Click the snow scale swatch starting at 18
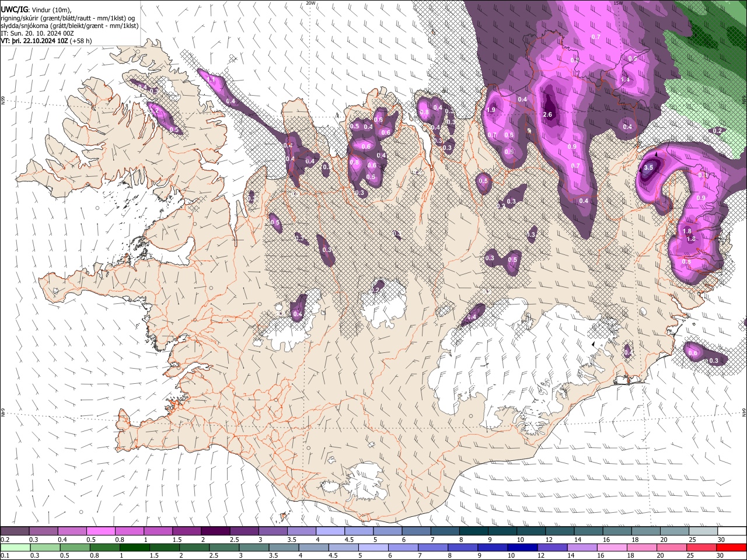 pos(647,531)
